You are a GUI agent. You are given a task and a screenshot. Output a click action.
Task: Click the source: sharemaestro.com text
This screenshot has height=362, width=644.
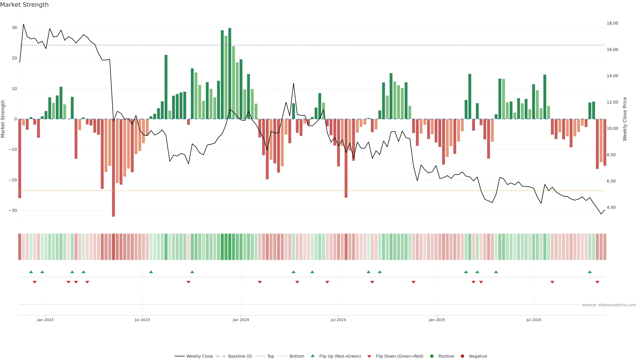[x=609, y=305]
